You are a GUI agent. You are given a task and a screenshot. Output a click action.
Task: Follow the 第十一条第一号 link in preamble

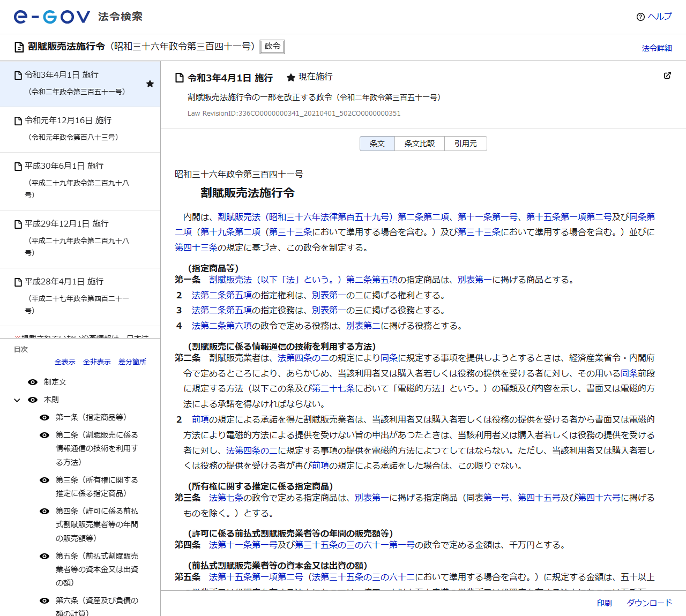click(x=488, y=217)
